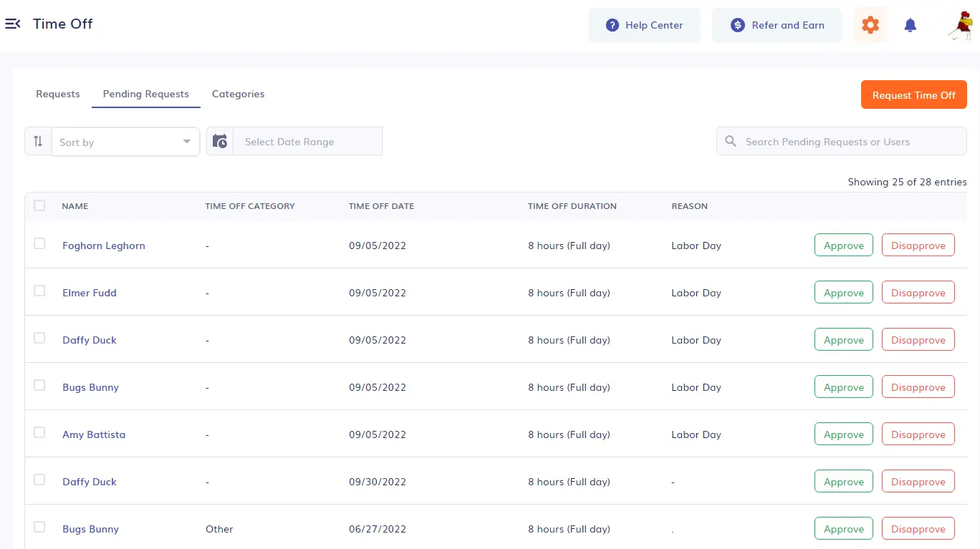Select the checkbox for Elmer Fudd
The width and height of the screenshot is (980, 549).
[39, 290]
